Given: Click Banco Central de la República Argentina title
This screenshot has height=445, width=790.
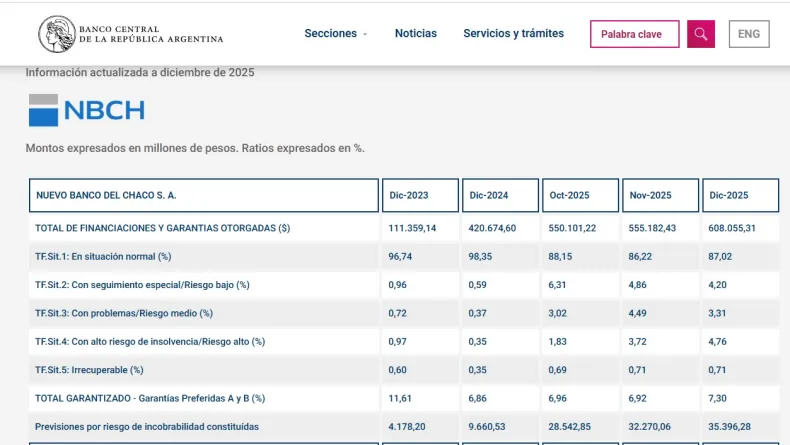Looking at the screenshot, I should [150, 34].
